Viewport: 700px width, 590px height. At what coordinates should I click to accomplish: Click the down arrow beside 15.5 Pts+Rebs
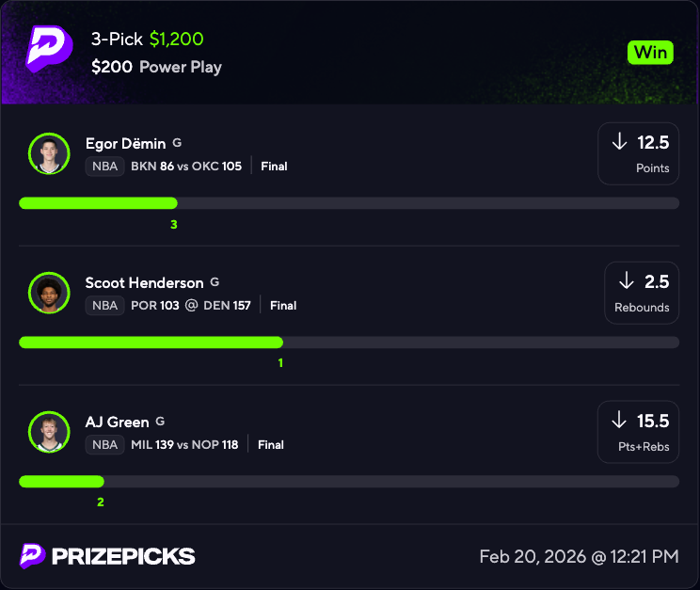pyautogui.click(x=619, y=420)
